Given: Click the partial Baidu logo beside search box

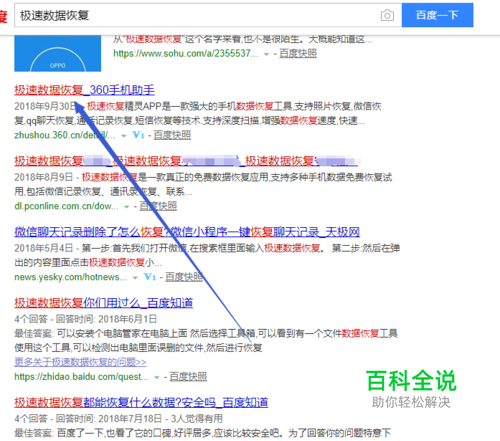Looking at the screenshot, I should click(x=3, y=16).
